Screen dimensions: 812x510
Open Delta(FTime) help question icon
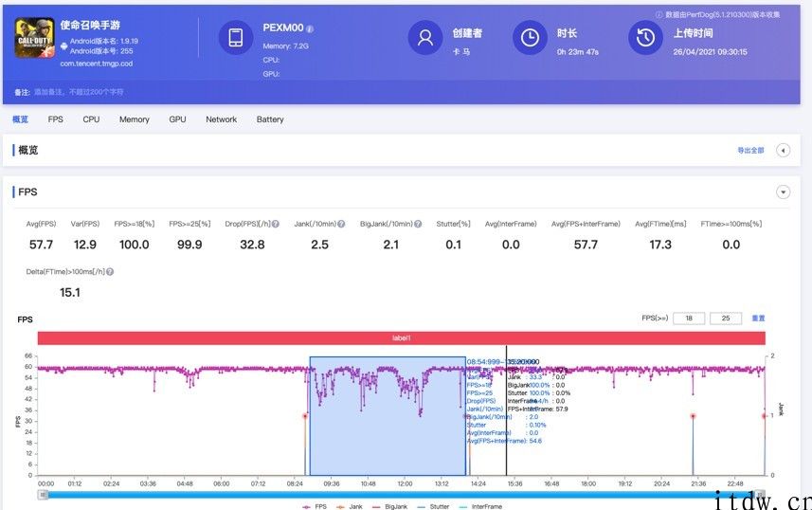tap(110, 271)
